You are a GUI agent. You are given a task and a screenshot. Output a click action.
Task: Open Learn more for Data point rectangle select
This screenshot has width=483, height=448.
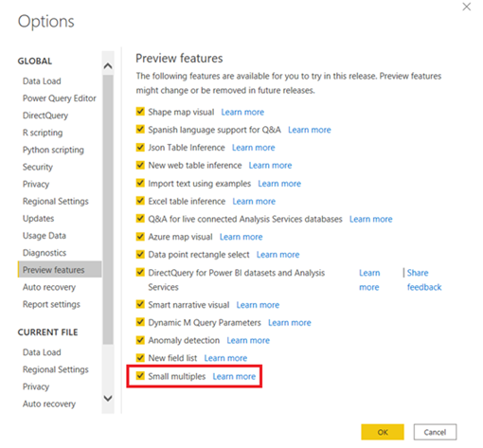pos(277,255)
